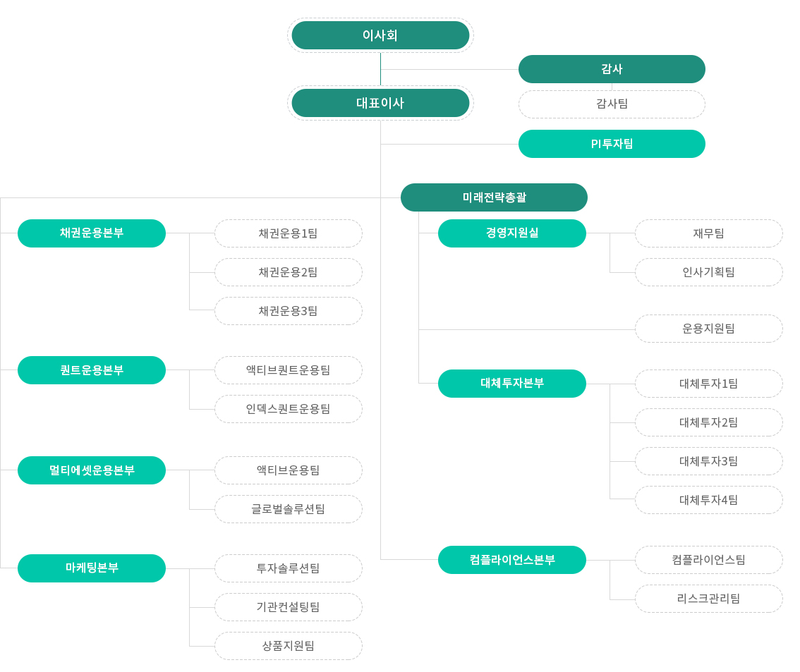
Task: Select the 퀀트운용본부 division
Action: click(x=92, y=370)
